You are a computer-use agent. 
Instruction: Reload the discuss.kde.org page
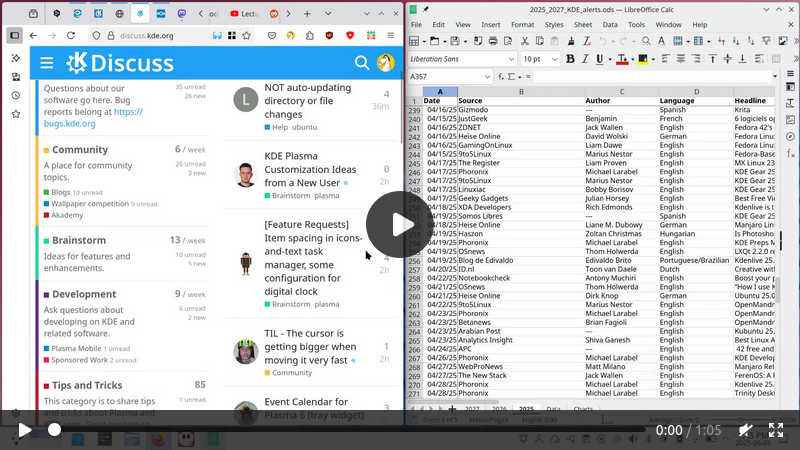pyautogui.click(x=71, y=36)
